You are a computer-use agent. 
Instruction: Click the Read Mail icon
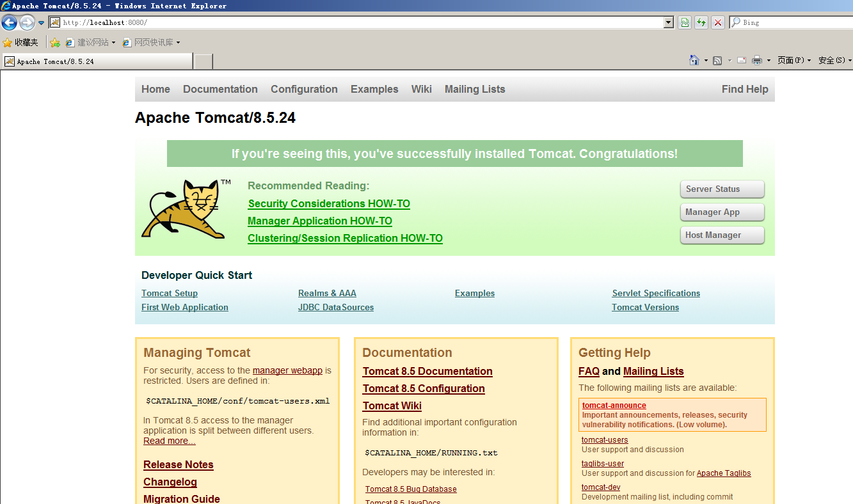coord(741,60)
